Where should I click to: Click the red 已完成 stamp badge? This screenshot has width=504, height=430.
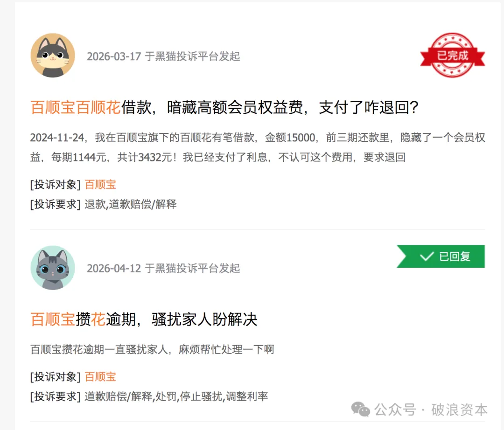(452, 55)
